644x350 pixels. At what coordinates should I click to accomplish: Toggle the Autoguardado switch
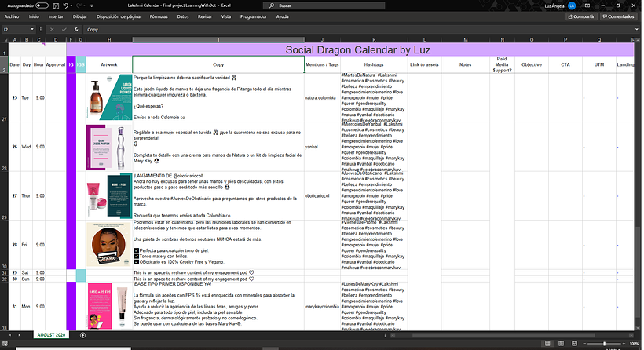(x=42, y=5)
